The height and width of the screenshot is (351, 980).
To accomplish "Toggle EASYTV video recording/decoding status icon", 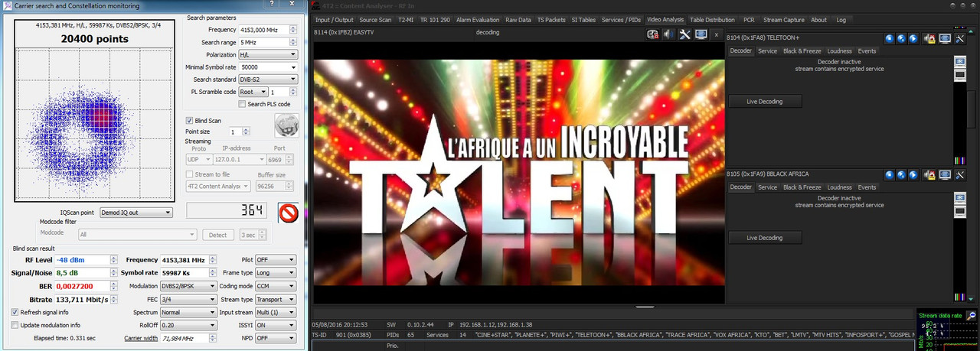I will [653, 34].
